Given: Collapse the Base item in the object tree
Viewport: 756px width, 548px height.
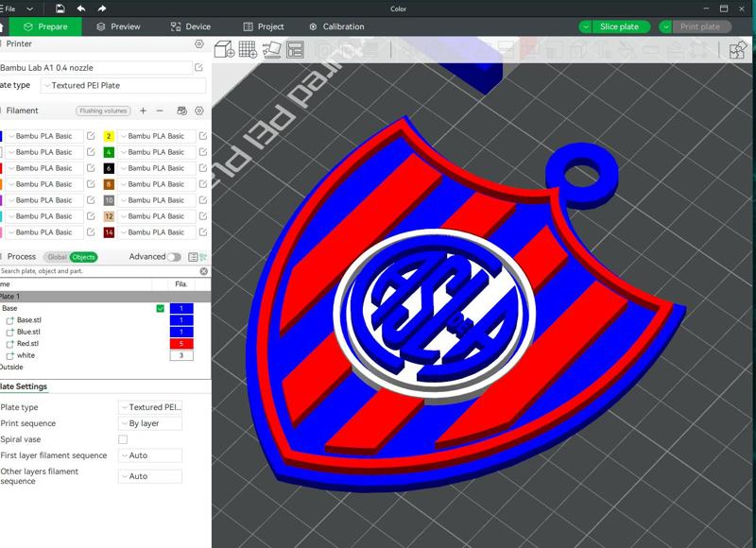Looking at the screenshot, I should point(12,307).
